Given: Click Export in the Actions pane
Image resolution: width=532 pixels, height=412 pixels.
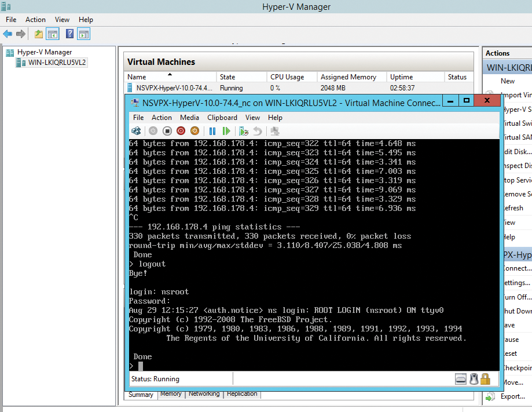Looking at the screenshot, I should click(x=511, y=396).
